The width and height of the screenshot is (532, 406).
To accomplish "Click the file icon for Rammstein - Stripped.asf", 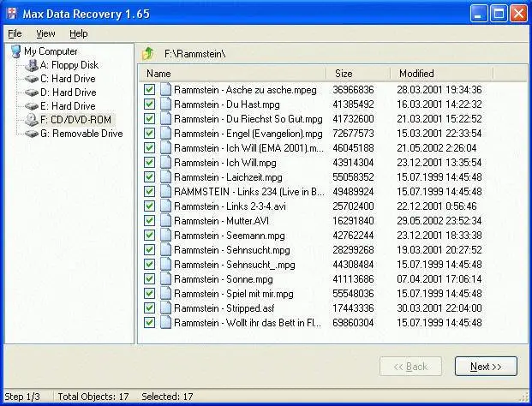I will point(165,307).
